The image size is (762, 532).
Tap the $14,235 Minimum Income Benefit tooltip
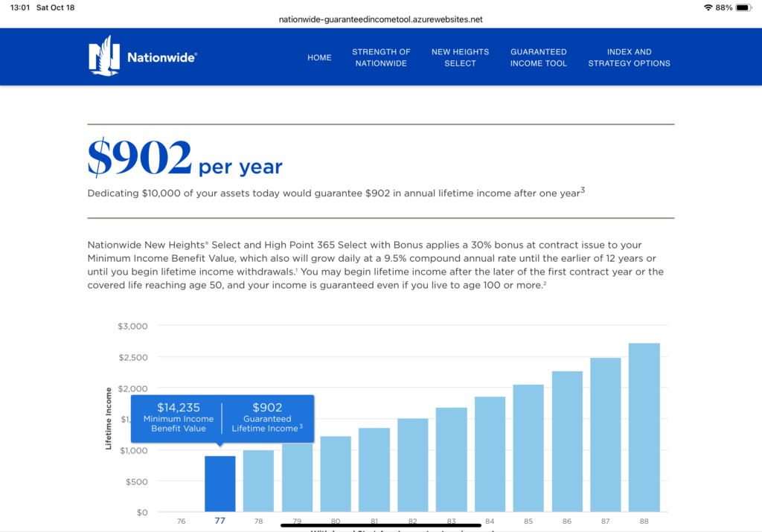[x=179, y=417]
